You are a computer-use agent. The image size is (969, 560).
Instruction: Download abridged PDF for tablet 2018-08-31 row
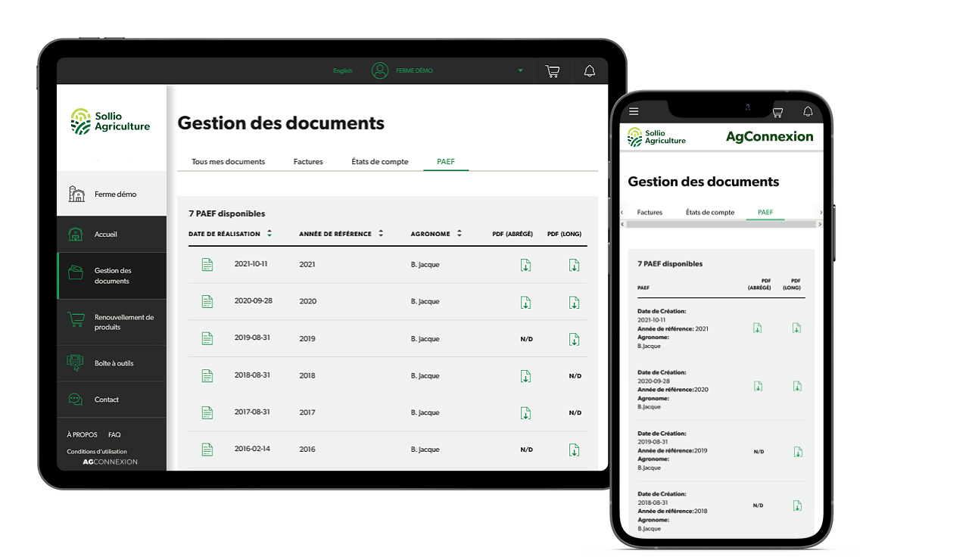(526, 376)
